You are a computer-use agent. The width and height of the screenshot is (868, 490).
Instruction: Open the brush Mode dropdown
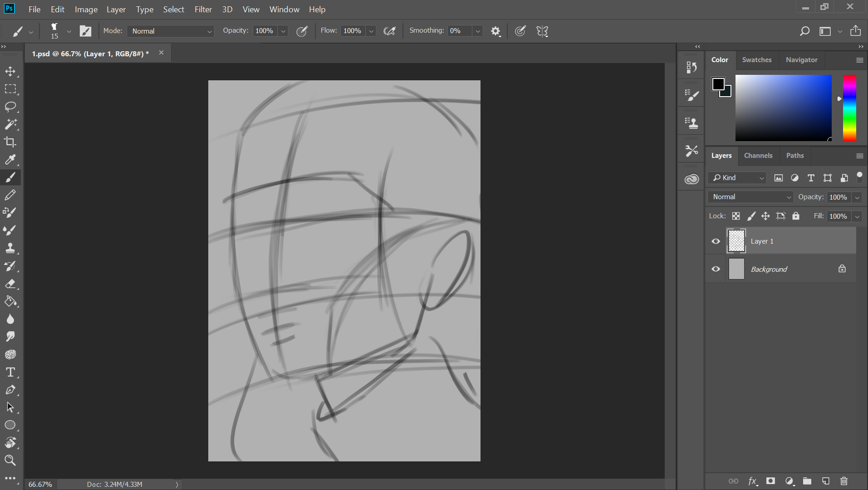click(x=172, y=31)
